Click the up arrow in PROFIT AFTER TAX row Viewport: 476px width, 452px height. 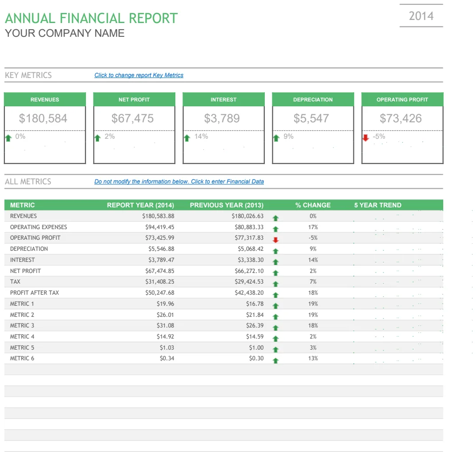[x=276, y=295]
